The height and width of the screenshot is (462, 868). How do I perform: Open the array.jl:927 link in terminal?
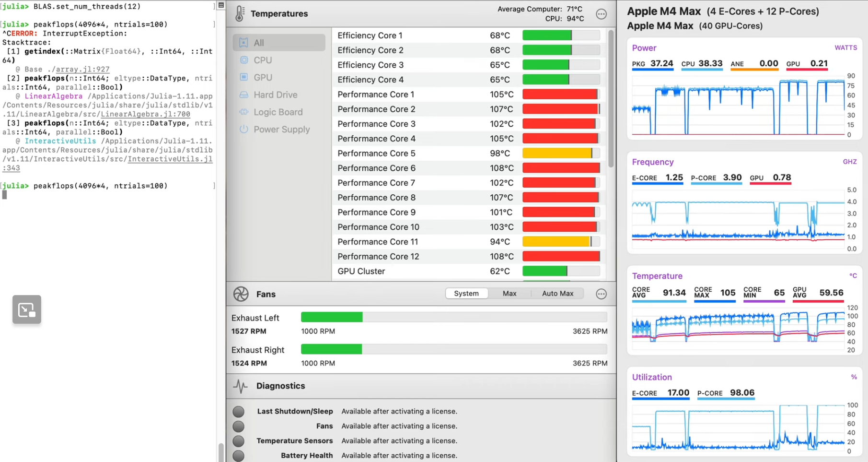[82, 69]
